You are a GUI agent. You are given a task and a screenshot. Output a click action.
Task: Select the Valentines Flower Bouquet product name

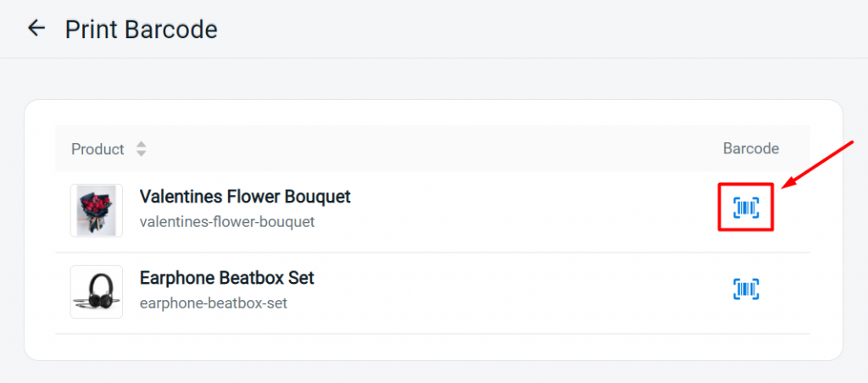click(245, 197)
